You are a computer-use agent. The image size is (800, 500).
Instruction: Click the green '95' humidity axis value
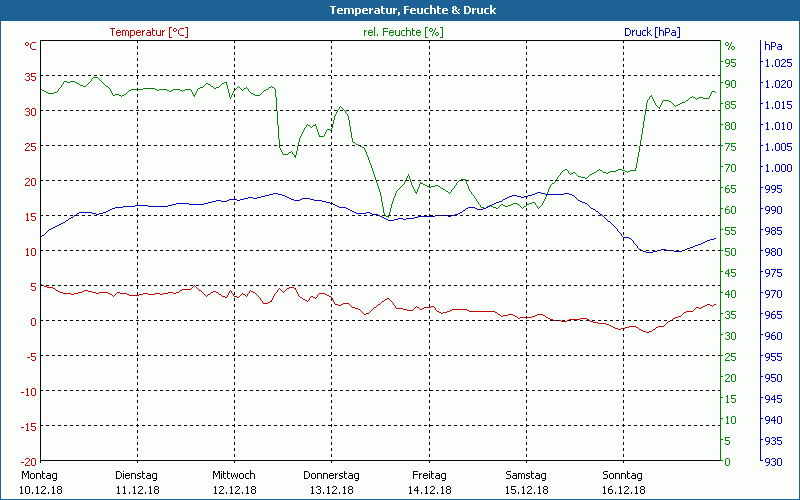click(731, 63)
